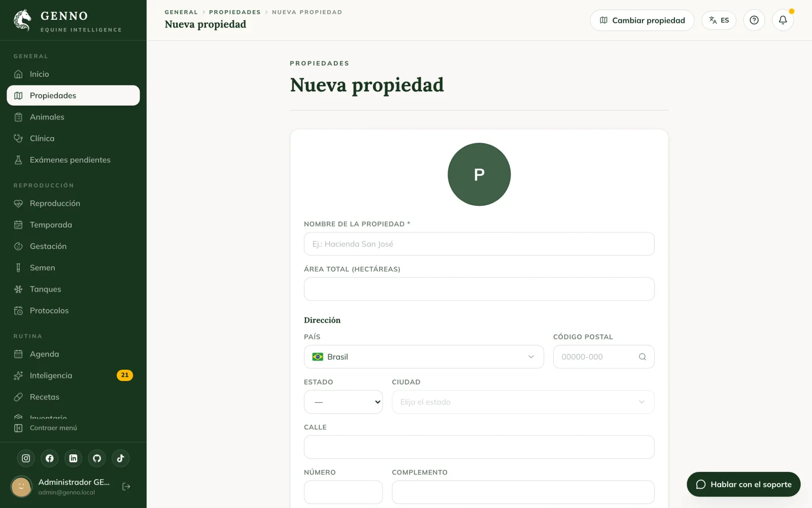The image size is (812, 508).
Task: Open the help question mark icon
Action: point(754,20)
